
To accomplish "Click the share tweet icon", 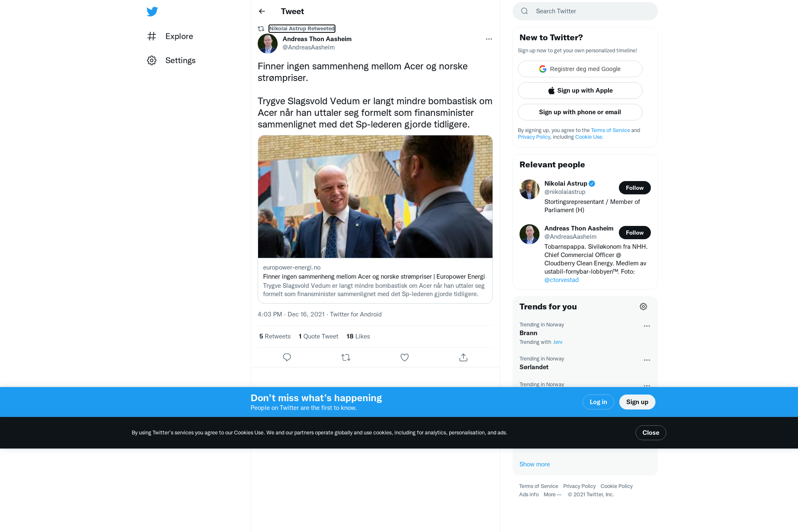I will [x=463, y=357].
